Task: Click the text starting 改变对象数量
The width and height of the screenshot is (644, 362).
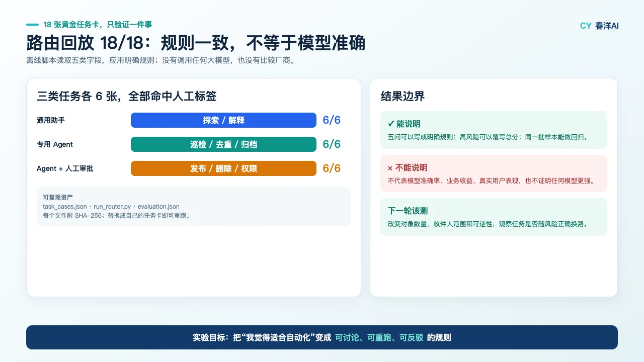Action: [x=488, y=224]
